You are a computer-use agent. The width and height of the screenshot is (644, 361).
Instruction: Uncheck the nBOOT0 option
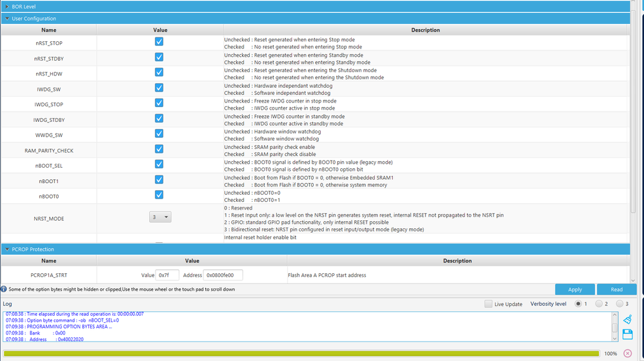click(x=159, y=195)
